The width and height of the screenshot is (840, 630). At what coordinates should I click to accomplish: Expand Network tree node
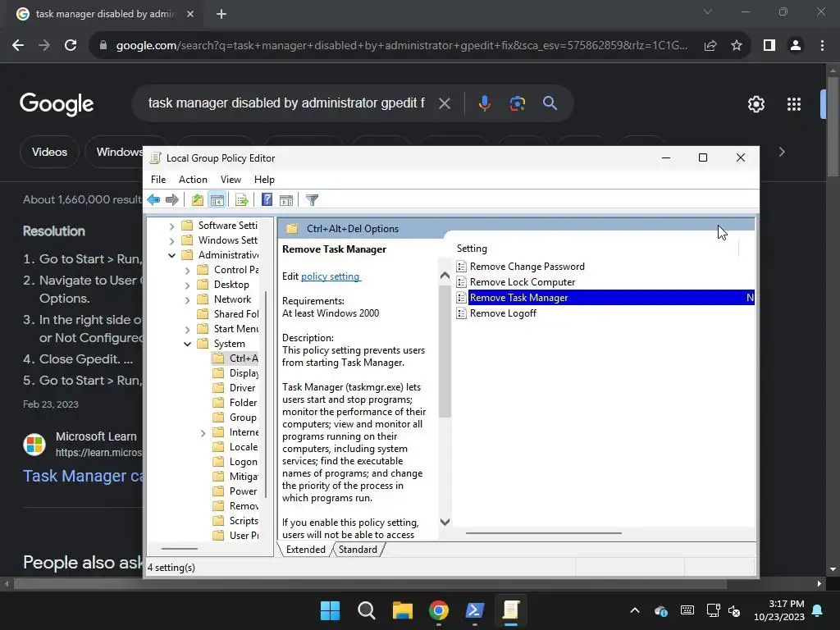(187, 300)
